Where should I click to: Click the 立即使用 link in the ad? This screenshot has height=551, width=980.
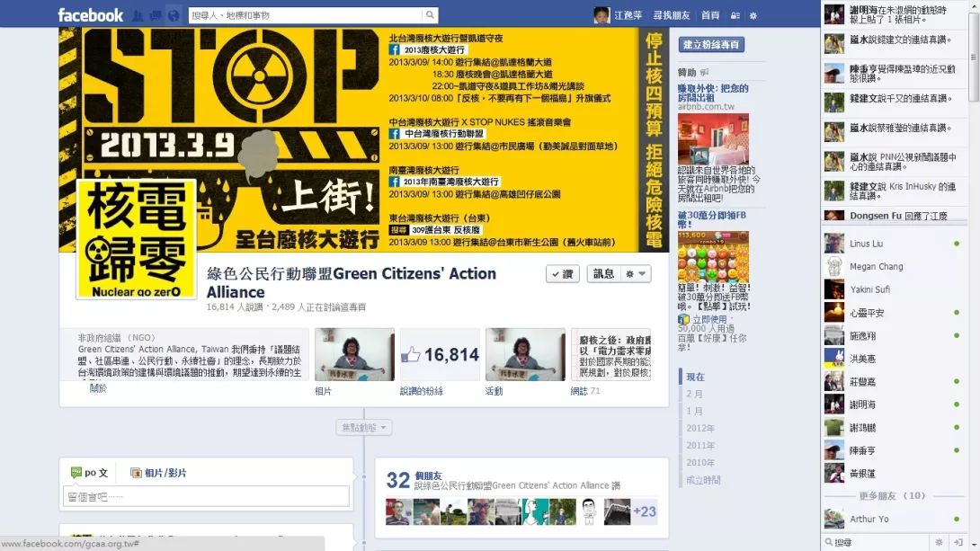coord(709,319)
